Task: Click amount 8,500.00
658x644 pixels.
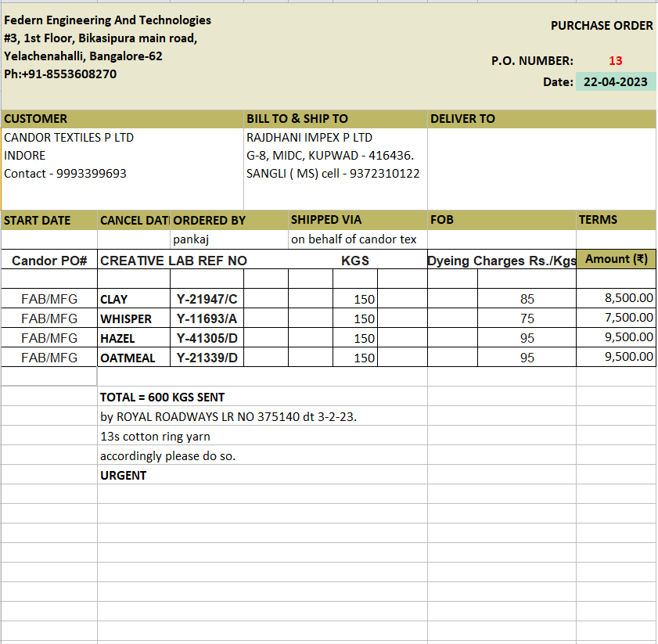Action: [616, 298]
